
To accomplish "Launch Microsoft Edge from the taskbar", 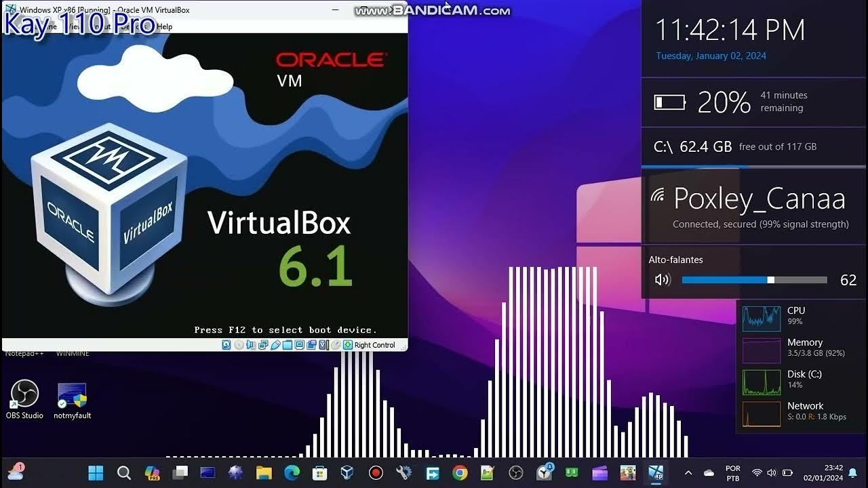I will click(x=292, y=472).
